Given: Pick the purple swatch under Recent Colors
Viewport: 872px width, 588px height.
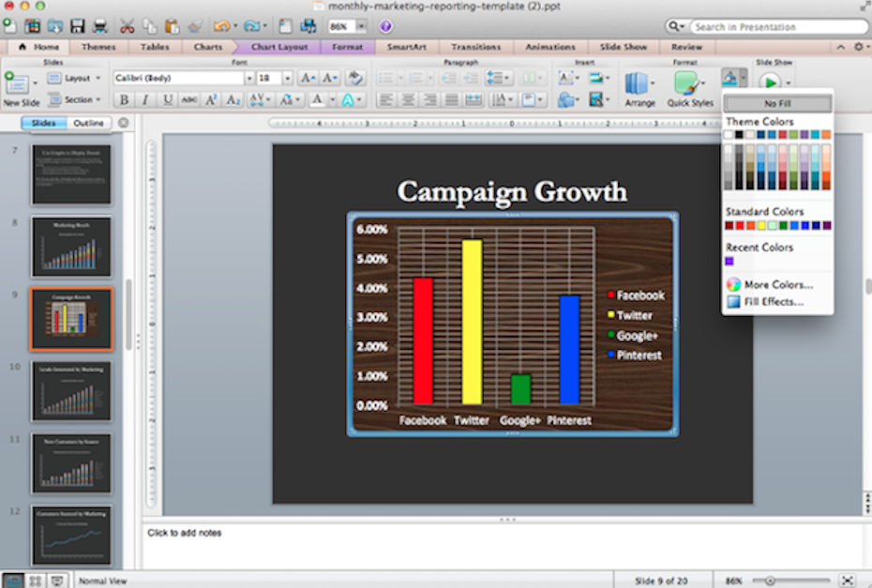Looking at the screenshot, I should pos(729,262).
